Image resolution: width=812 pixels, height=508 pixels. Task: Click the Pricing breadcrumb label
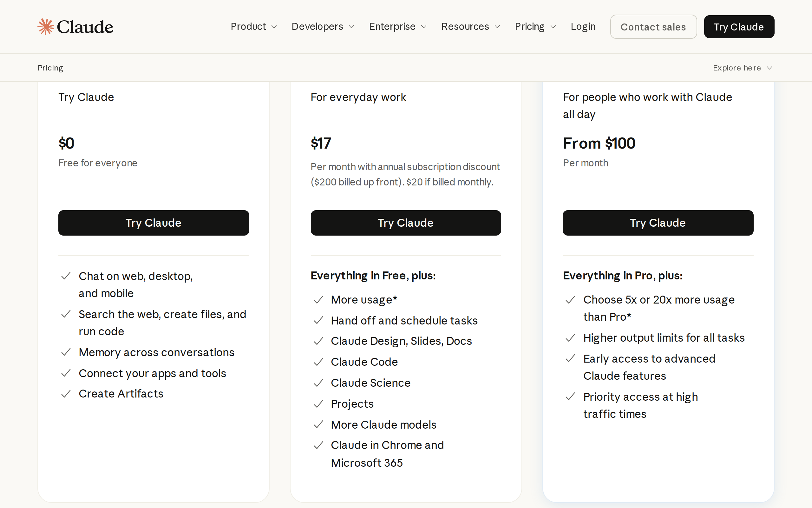(x=50, y=68)
